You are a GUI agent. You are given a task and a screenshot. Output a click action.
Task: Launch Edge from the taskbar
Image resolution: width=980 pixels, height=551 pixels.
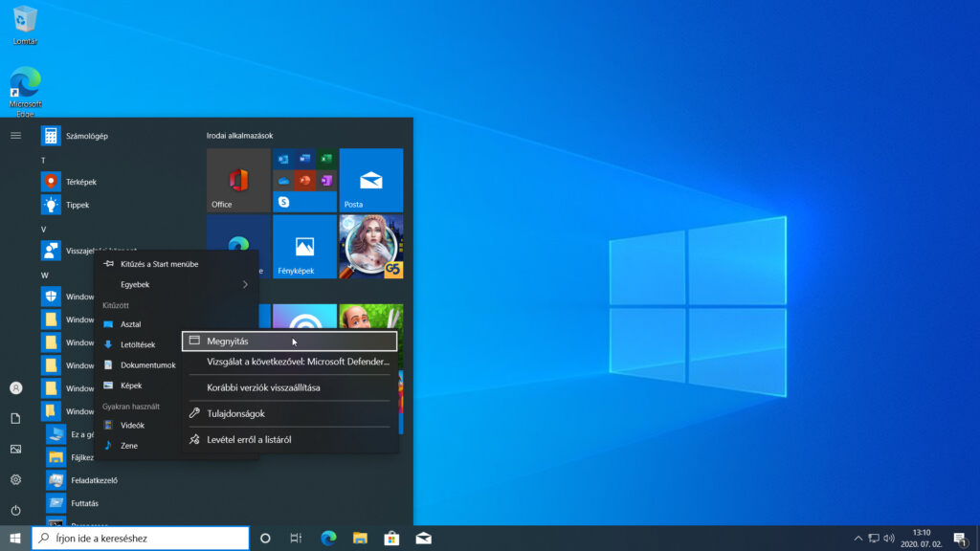point(328,539)
